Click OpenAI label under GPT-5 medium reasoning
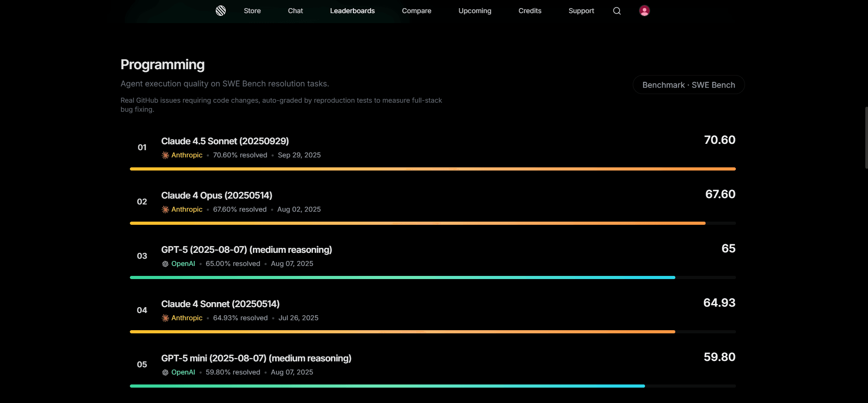The height and width of the screenshot is (403, 868). 183,264
